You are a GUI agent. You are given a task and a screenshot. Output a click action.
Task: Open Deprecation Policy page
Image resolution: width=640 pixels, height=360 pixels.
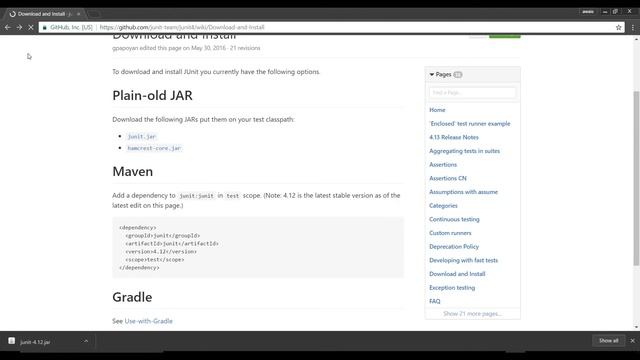pos(454,247)
